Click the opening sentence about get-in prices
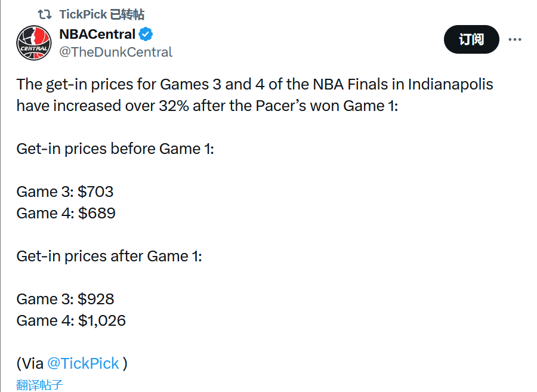Viewport: 537px width, 392px height. click(x=254, y=95)
